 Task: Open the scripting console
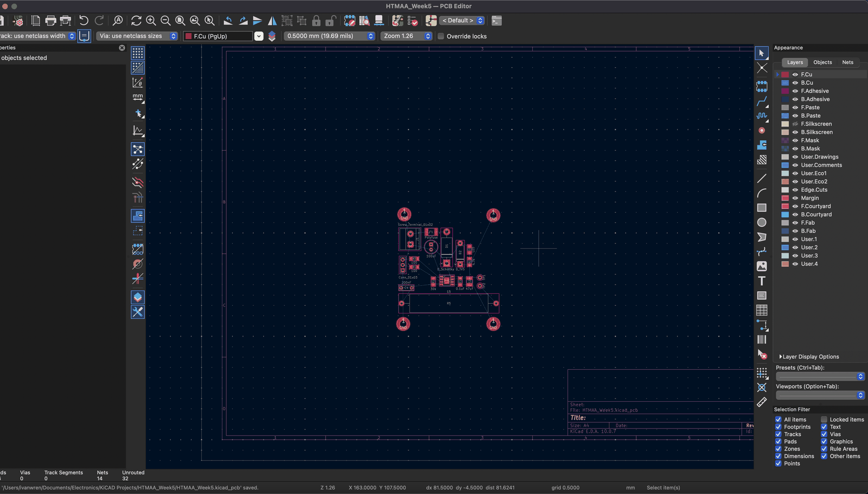[x=496, y=21]
